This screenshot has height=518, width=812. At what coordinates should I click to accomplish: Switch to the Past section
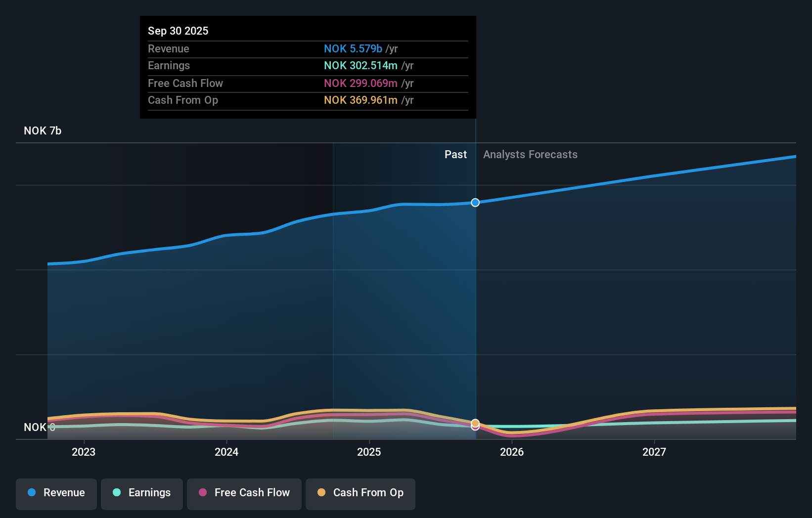[x=455, y=154]
